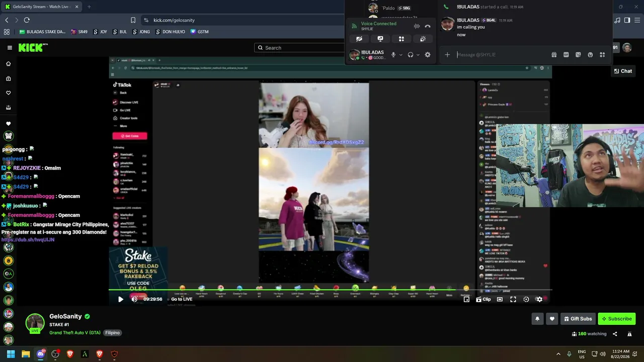Share your screen in Discord
The width and height of the screenshot is (644, 362).
click(380, 39)
